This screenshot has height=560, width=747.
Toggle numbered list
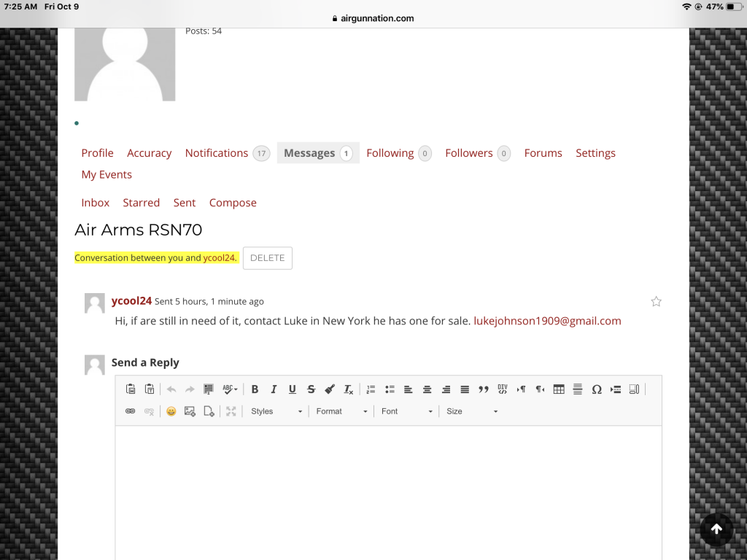(x=371, y=389)
